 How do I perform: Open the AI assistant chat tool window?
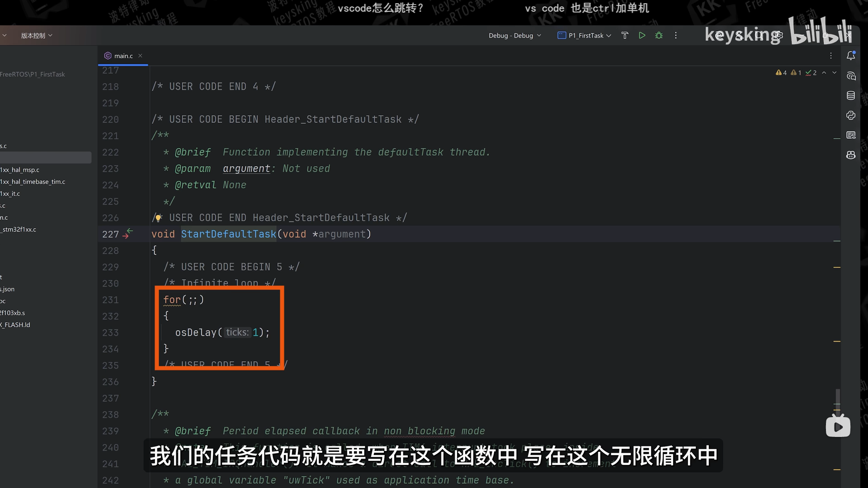click(851, 76)
